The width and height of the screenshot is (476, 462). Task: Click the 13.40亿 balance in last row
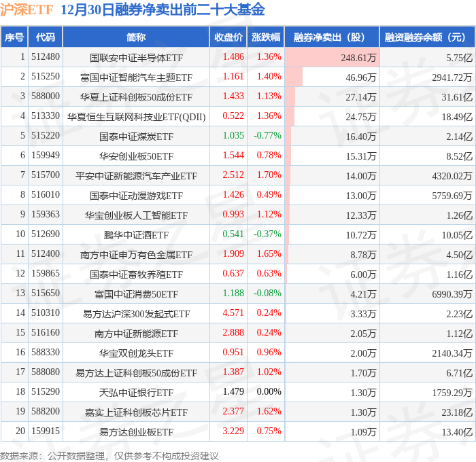click(457, 432)
